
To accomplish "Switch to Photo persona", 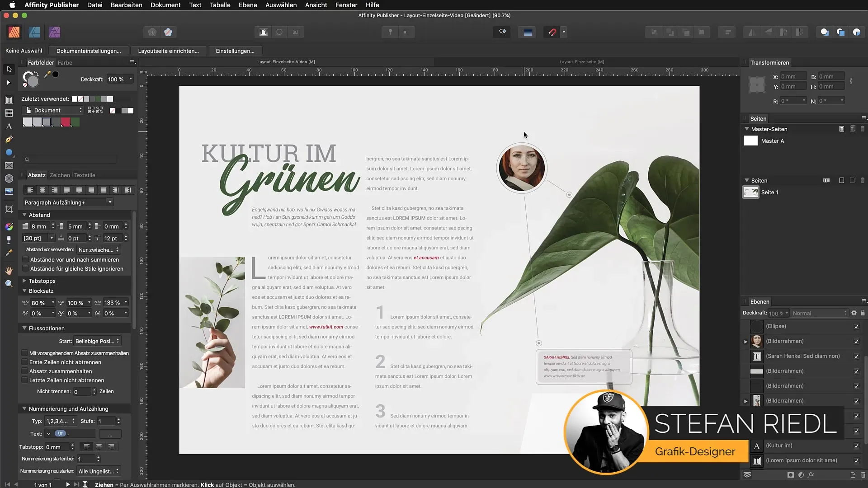I will click(55, 32).
